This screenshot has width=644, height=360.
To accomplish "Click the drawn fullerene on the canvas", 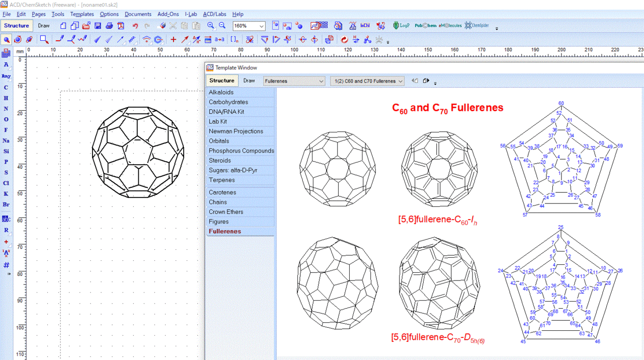I will click(138, 152).
